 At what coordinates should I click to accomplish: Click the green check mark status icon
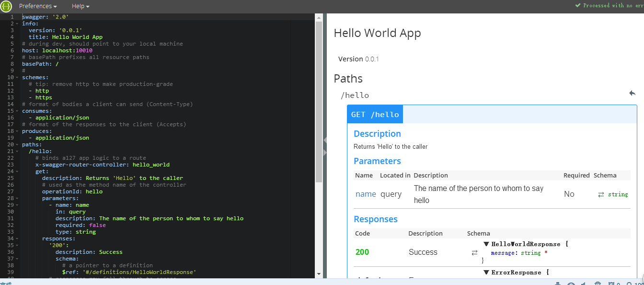pos(577,6)
